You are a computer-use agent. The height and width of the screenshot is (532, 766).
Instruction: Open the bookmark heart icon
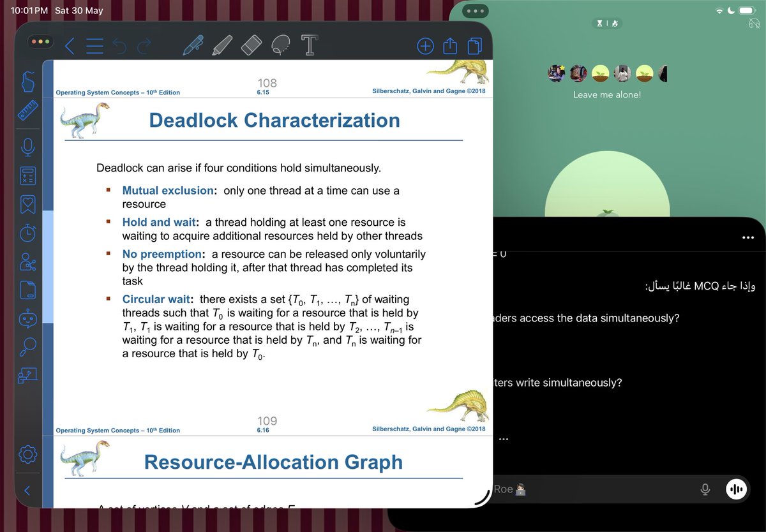pos(27,204)
